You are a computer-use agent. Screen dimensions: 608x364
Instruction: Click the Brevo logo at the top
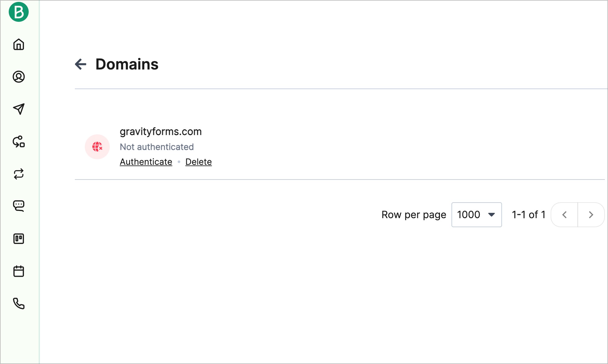19,12
